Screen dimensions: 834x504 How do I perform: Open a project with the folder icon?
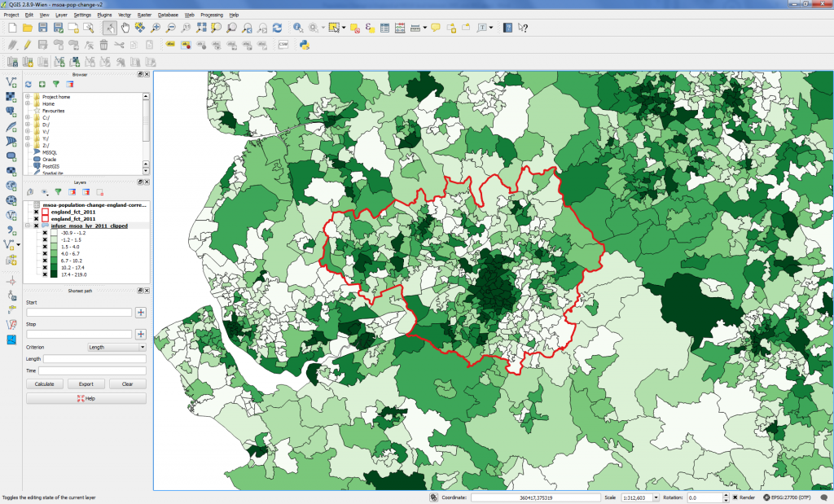(x=28, y=28)
